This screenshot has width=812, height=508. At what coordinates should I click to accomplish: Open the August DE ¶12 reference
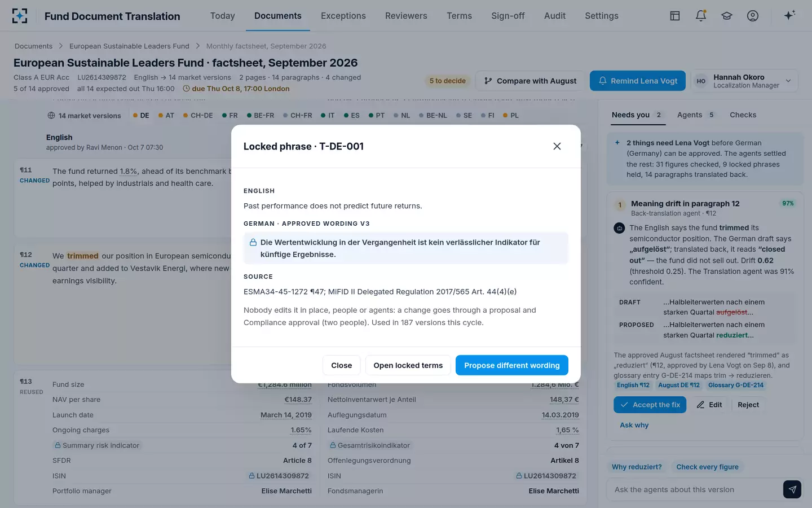[679, 385]
